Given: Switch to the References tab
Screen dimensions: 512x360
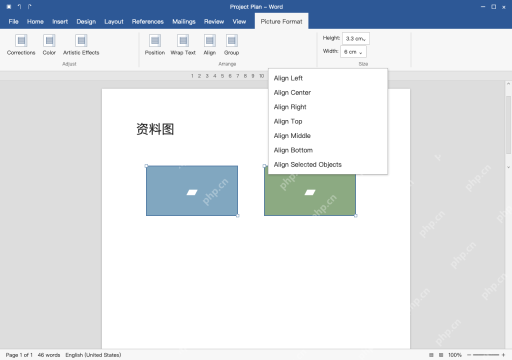Looking at the screenshot, I should [x=148, y=21].
